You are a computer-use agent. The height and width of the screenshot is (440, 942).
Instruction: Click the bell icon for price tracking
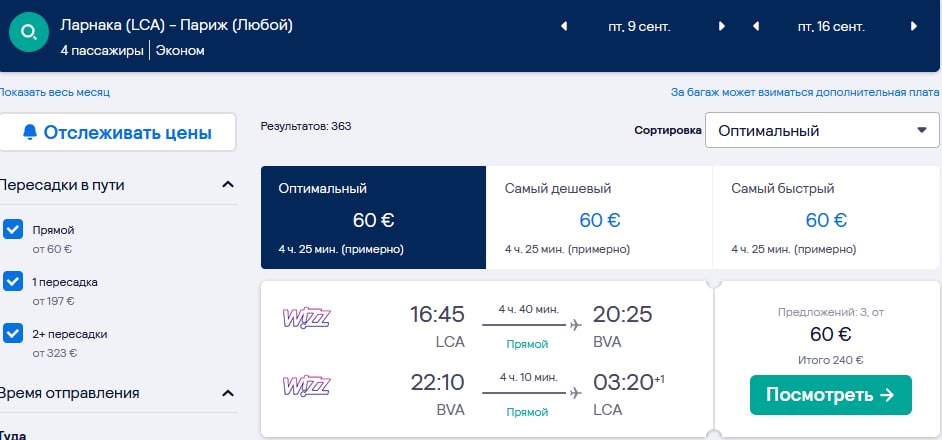(x=29, y=132)
